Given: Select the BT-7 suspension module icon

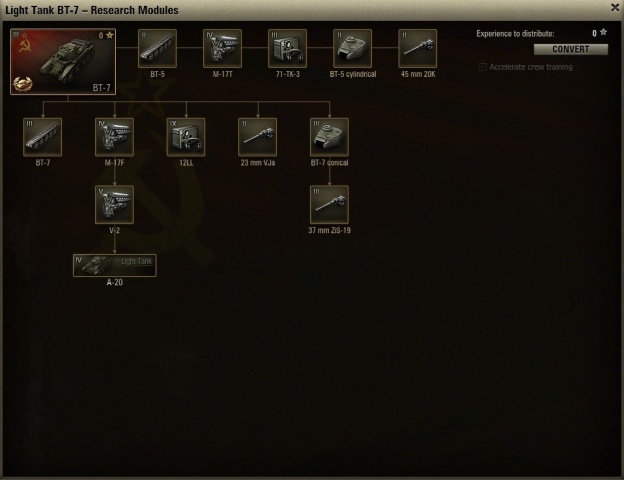Looking at the screenshot, I should 43,137.
